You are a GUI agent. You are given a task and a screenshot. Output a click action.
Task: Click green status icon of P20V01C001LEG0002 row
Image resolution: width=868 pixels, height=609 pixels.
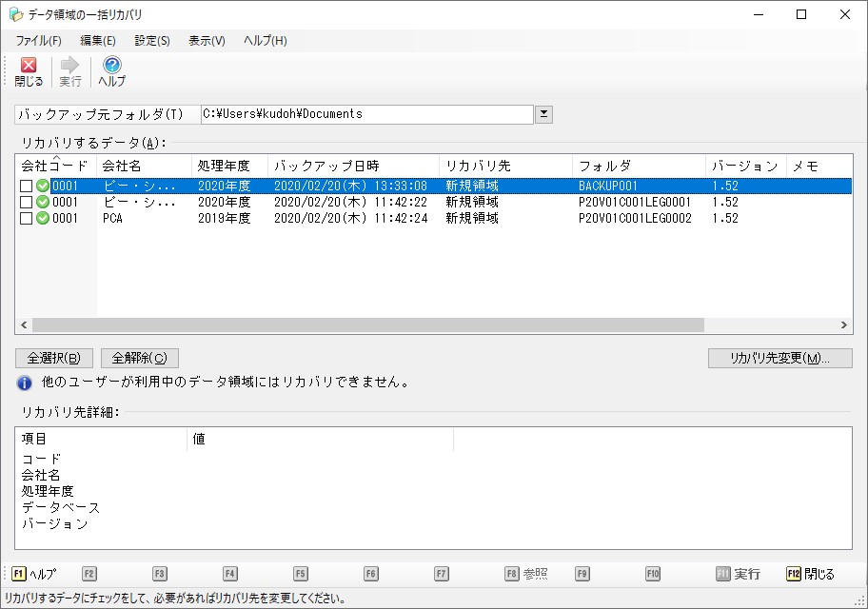pos(43,219)
